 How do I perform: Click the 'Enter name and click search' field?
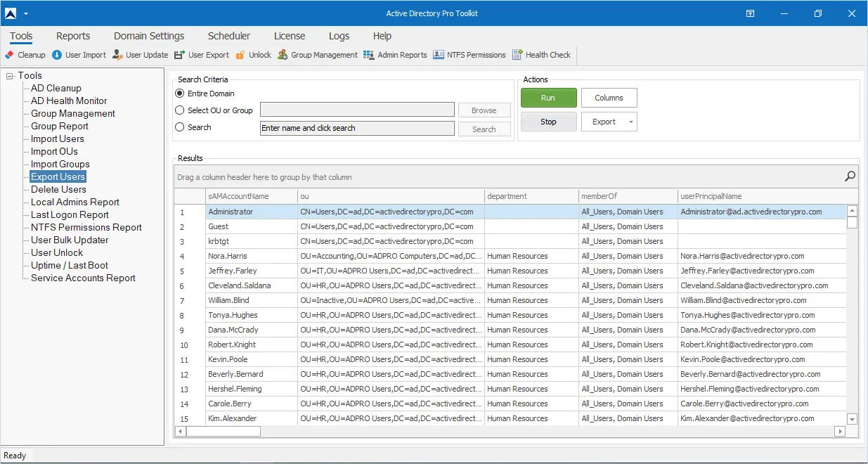(x=357, y=128)
